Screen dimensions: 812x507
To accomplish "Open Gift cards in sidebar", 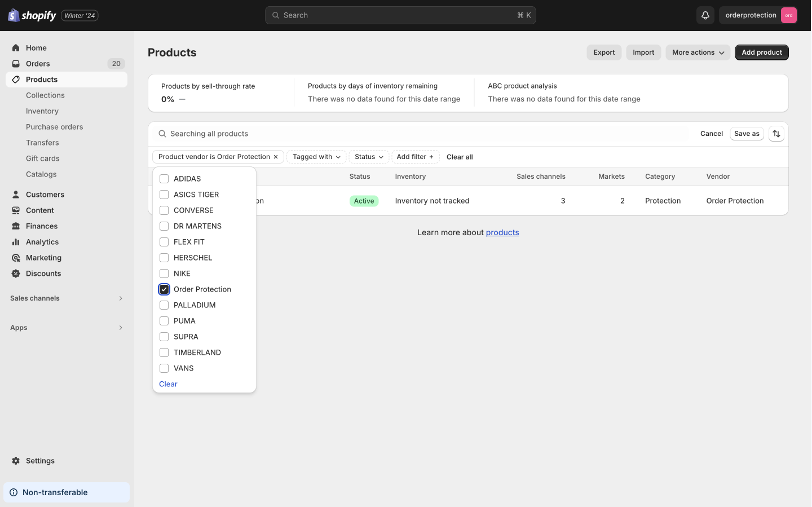I will coord(43,158).
